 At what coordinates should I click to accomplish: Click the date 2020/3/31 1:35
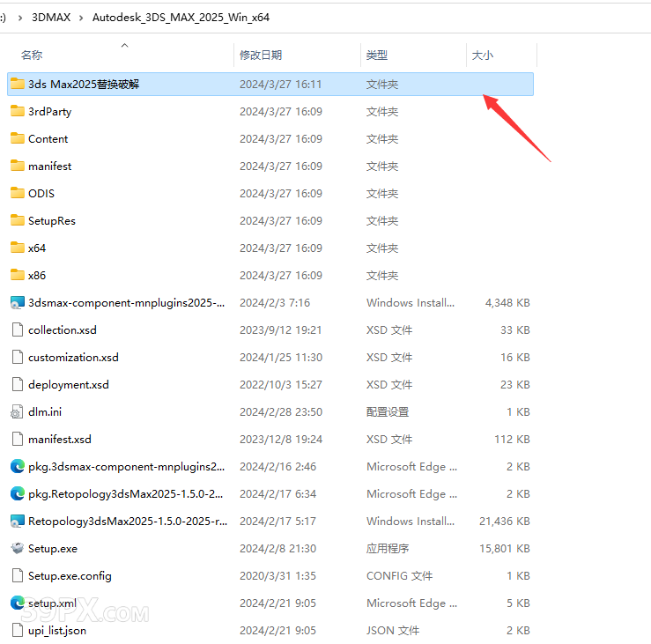(277, 576)
